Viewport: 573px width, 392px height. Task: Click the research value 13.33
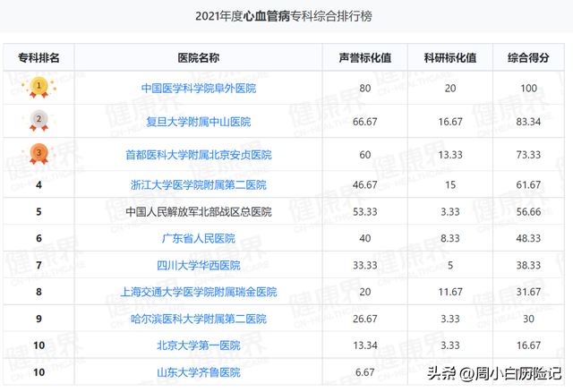(x=450, y=155)
